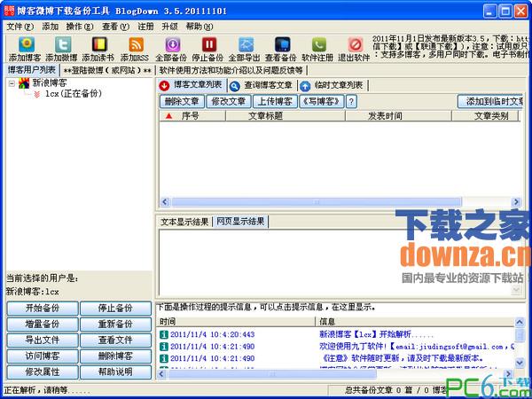This screenshot has width=532, height=399.
Task: Click the log panel scroll up arrow
Action: tap(519, 322)
